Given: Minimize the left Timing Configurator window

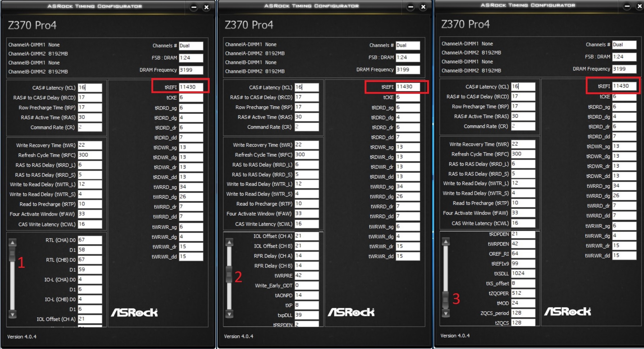Looking at the screenshot, I should [194, 7].
